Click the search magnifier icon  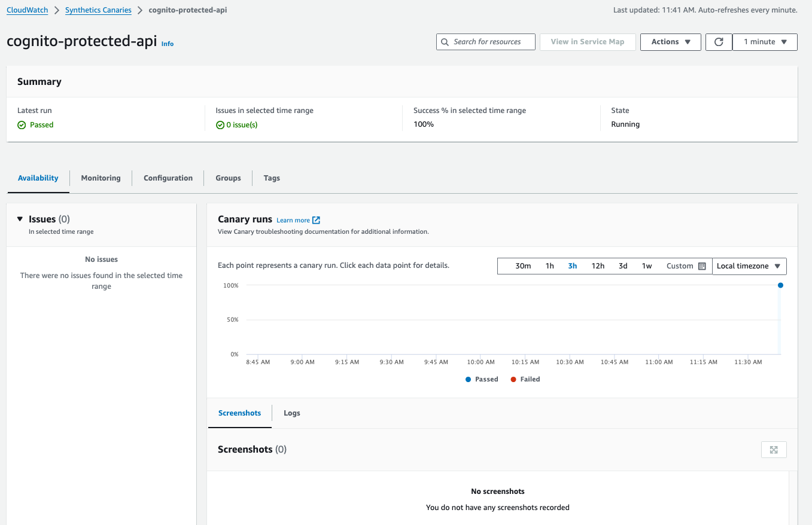click(445, 42)
